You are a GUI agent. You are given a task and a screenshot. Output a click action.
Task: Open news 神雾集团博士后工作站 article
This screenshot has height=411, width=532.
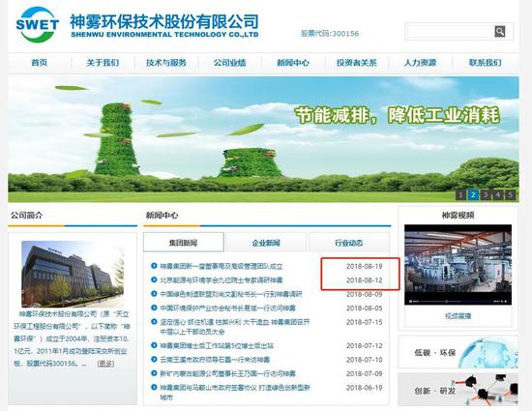[217, 346]
